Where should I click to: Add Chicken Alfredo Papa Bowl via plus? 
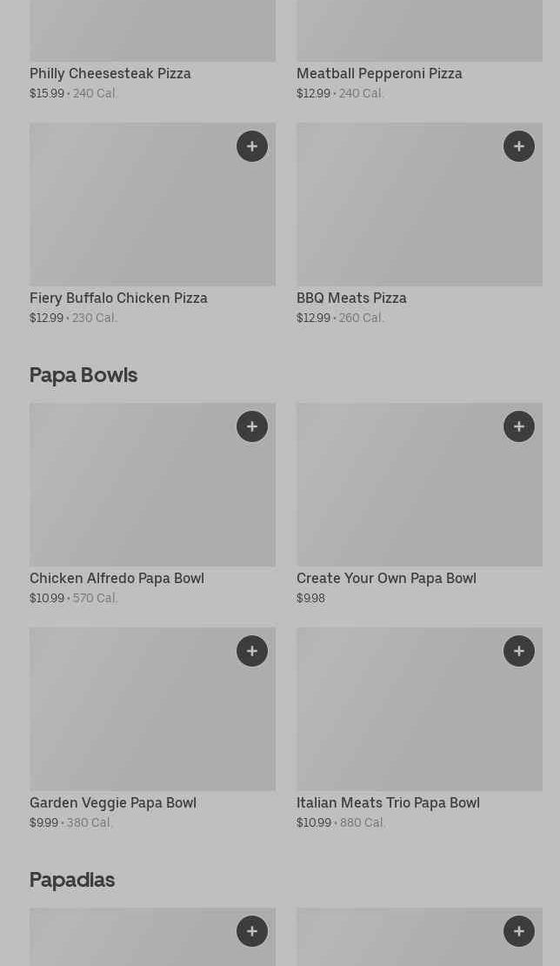[x=252, y=426]
